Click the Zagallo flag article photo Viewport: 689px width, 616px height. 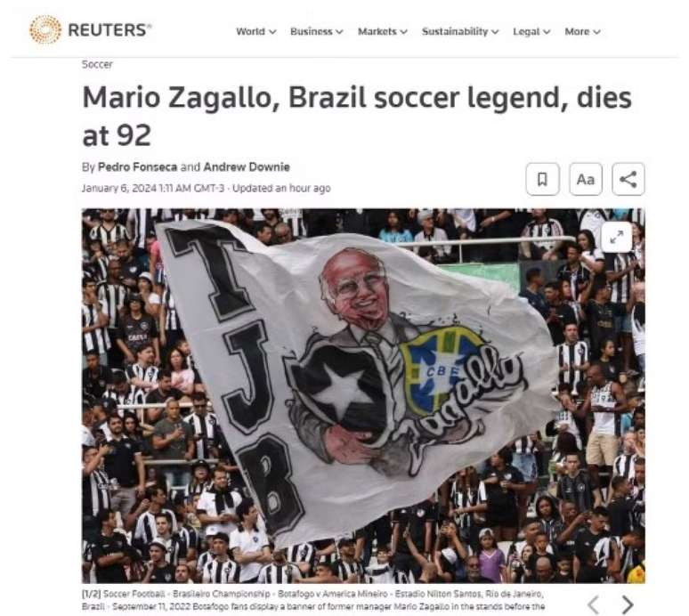click(363, 396)
